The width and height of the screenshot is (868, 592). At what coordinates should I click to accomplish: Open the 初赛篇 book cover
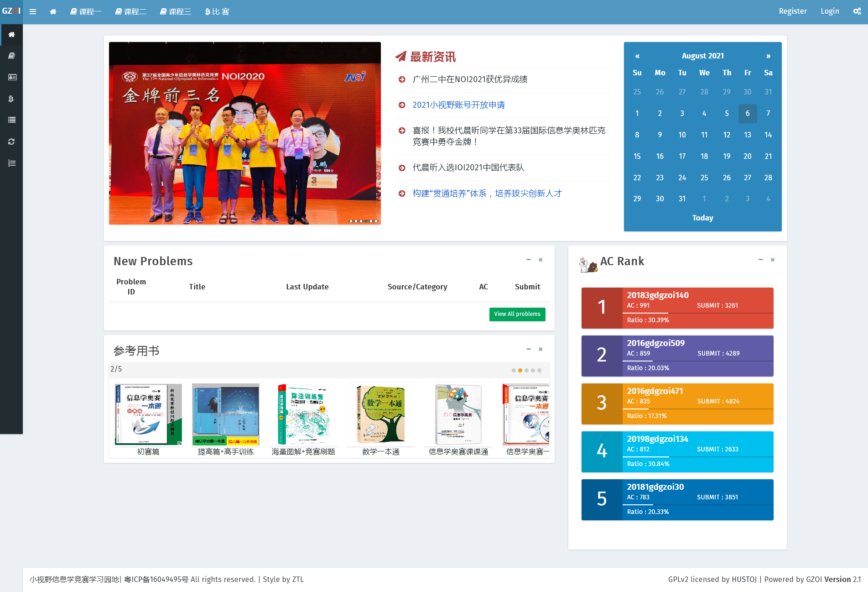[x=148, y=414]
